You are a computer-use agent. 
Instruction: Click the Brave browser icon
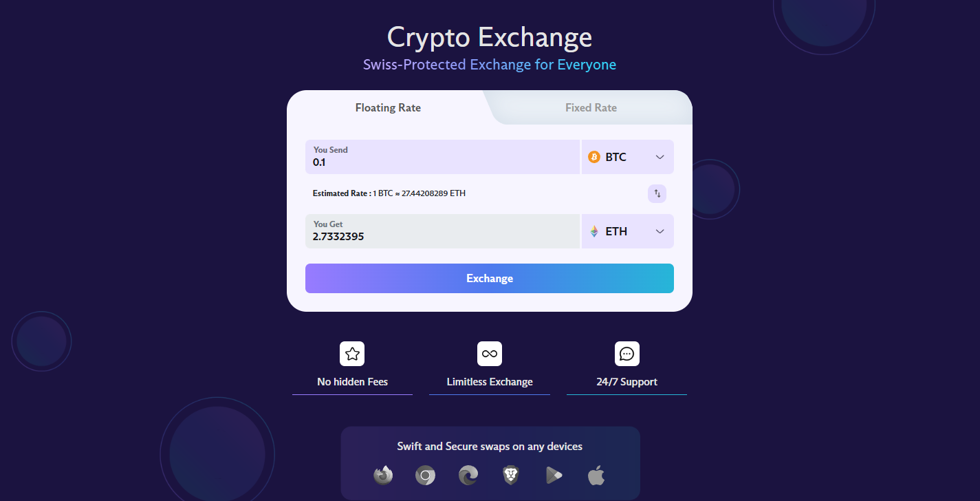coord(511,475)
